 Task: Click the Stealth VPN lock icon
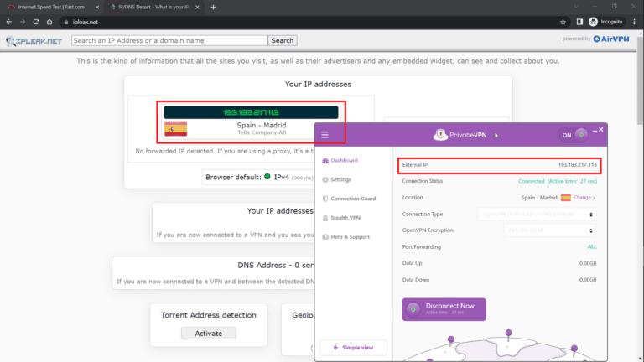pos(325,218)
